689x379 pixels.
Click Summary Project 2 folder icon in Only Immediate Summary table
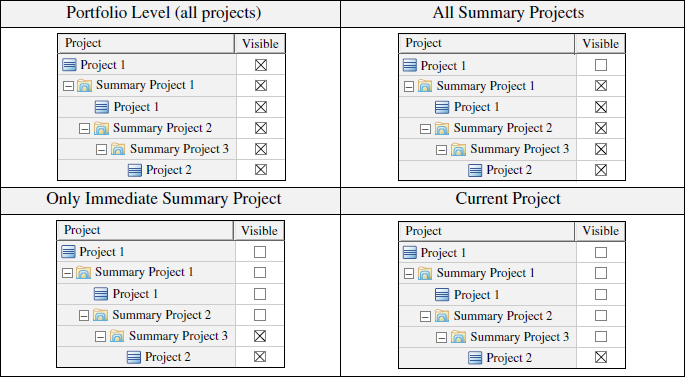pyautogui.click(x=100, y=315)
